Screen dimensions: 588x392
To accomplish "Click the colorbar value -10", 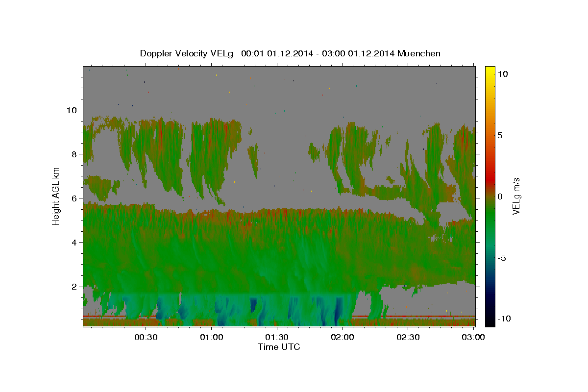I will point(505,319).
